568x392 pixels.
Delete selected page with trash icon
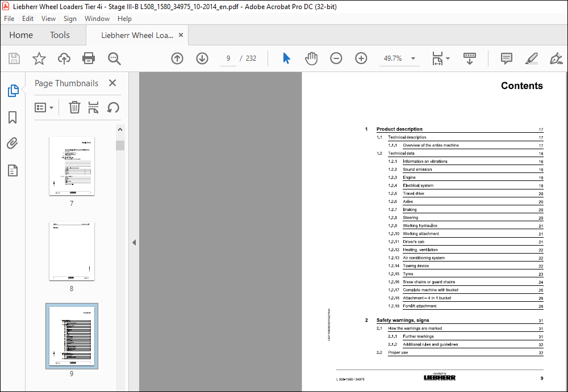tap(74, 107)
